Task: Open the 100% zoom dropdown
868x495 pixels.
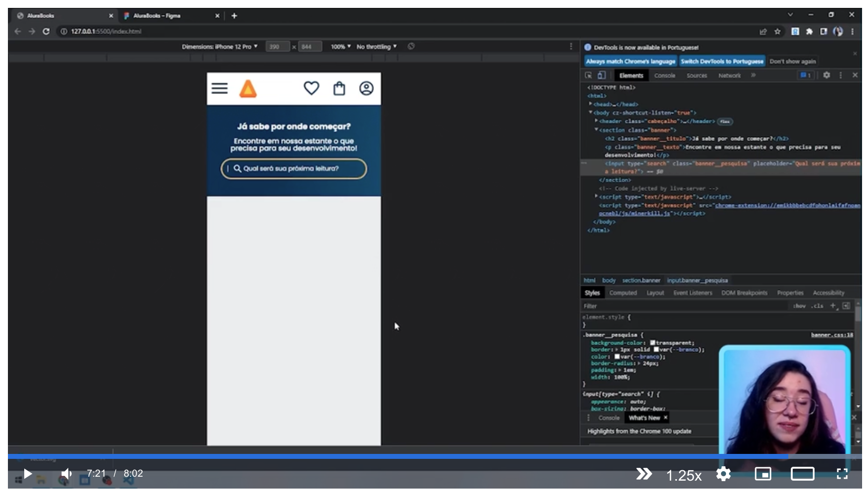Action: tap(340, 47)
